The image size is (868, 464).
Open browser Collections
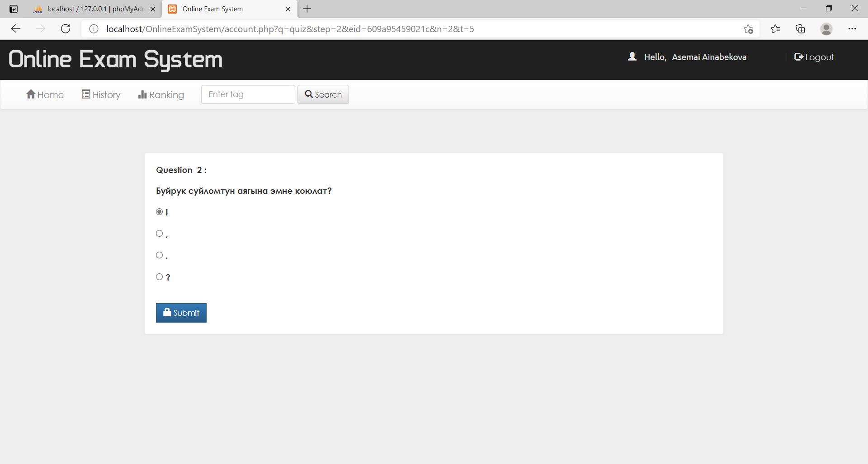tap(800, 29)
